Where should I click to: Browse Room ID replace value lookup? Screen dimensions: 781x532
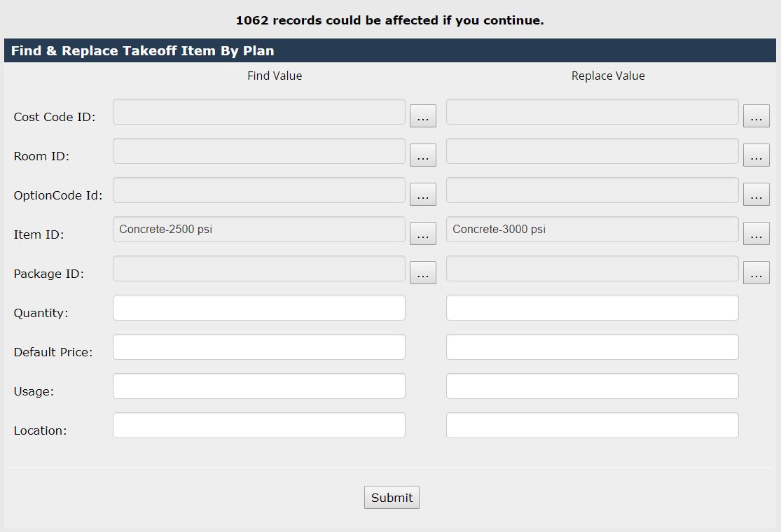(756, 155)
